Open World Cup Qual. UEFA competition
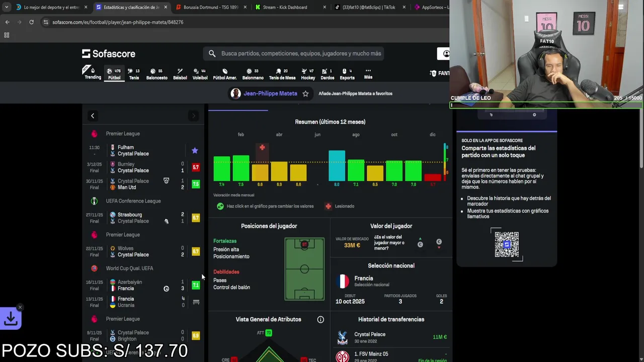This screenshot has height=362, width=644. (x=129, y=268)
